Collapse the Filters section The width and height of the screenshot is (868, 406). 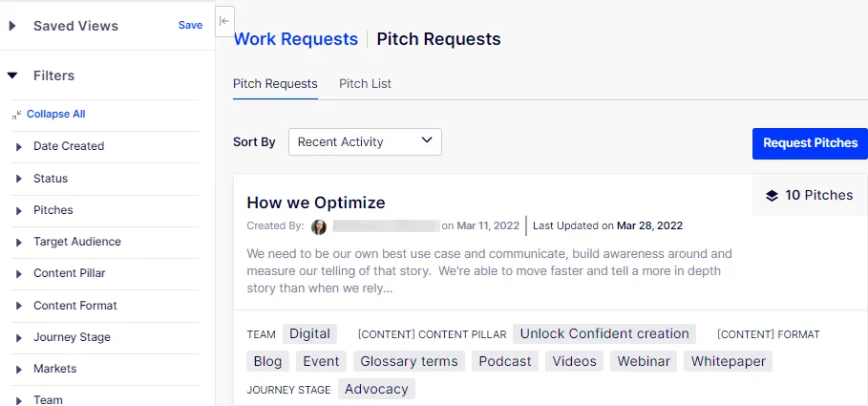(x=12, y=75)
